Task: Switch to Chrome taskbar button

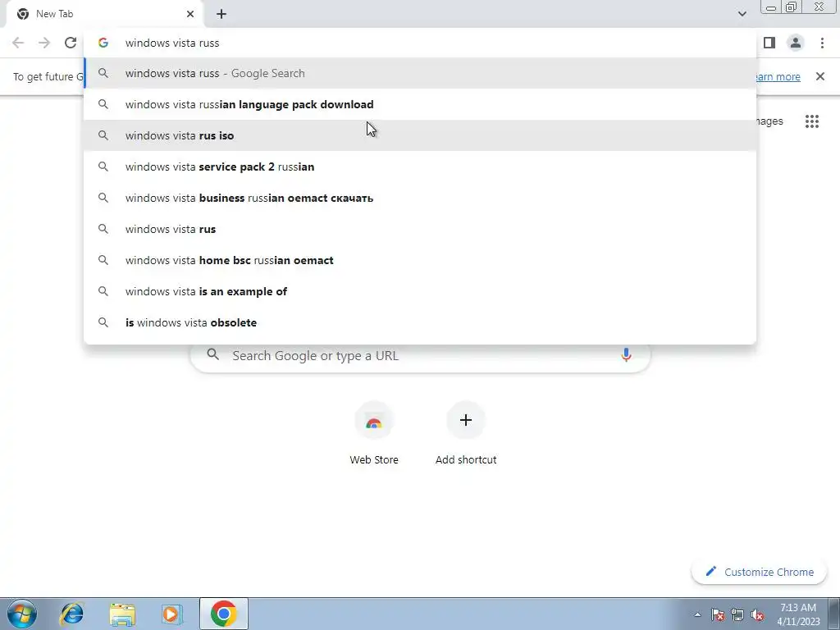Action: [x=224, y=614]
